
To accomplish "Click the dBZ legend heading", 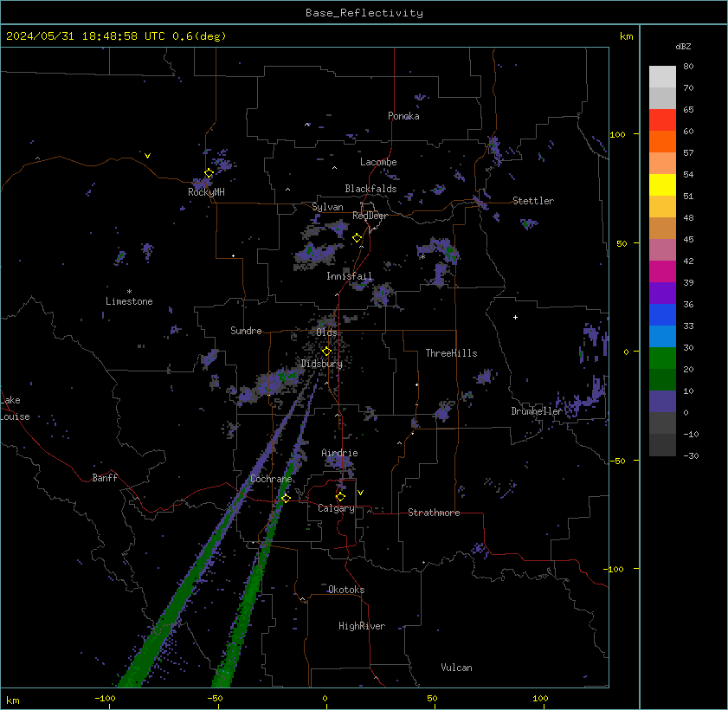I will [x=683, y=47].
